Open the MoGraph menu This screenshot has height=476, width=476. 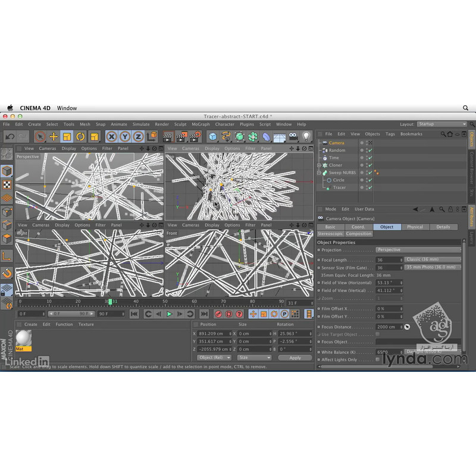tap(201, 124)
